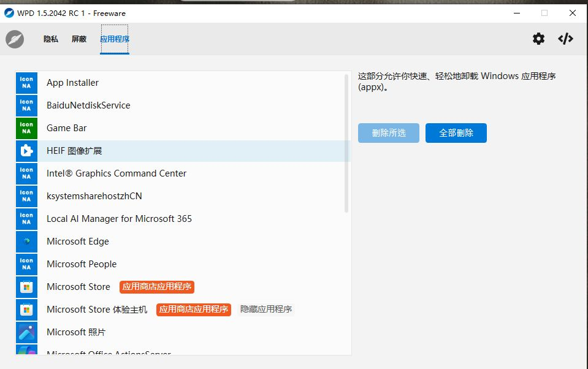Viewport: 588px width, 369px height.
Task: Click the Microsoft Store icon
Action: 26,287
